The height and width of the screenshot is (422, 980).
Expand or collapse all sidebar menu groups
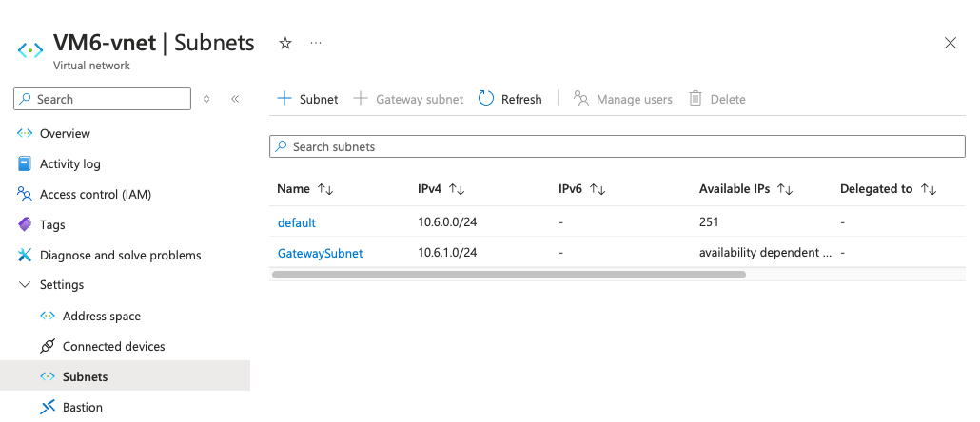tap(206, 99)
